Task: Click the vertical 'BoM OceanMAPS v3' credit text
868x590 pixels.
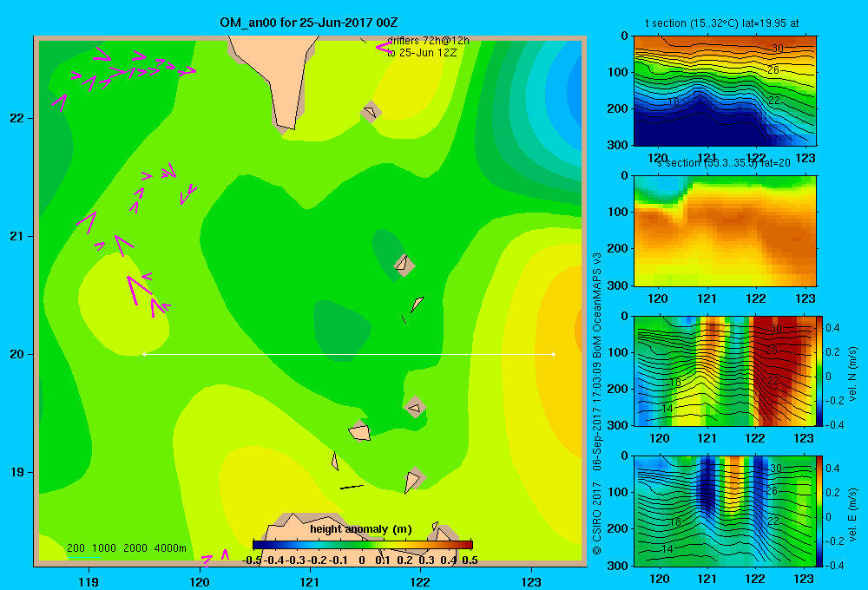Action: (597, 305)
